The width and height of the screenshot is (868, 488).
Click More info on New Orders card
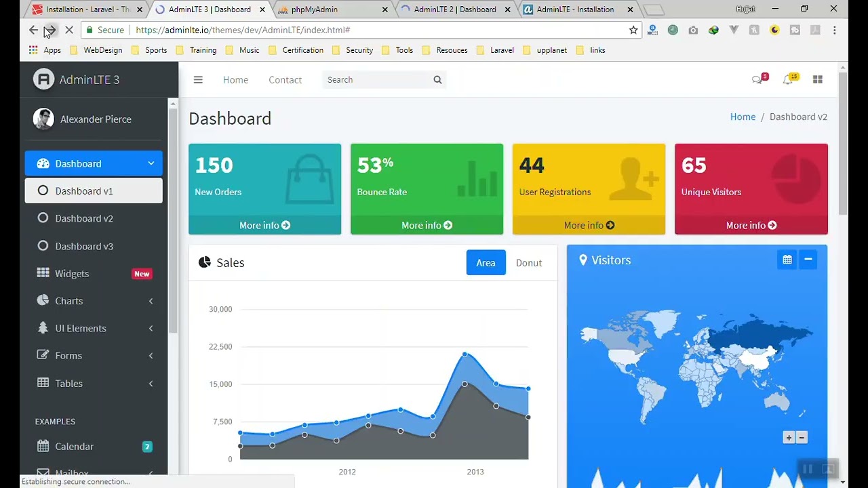[264, 225]
